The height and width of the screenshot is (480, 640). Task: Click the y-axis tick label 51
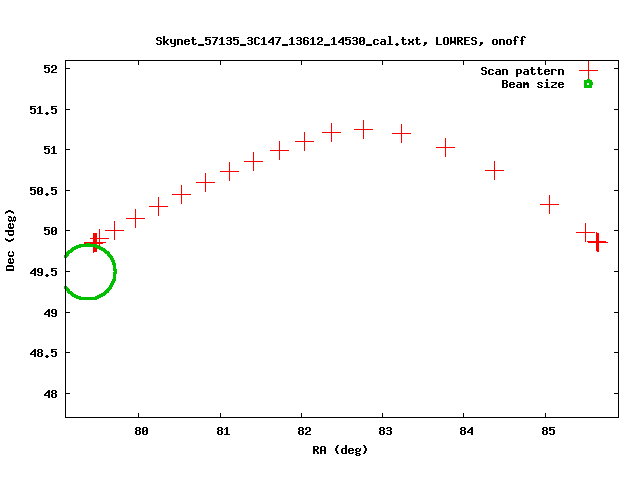(51, 150)
